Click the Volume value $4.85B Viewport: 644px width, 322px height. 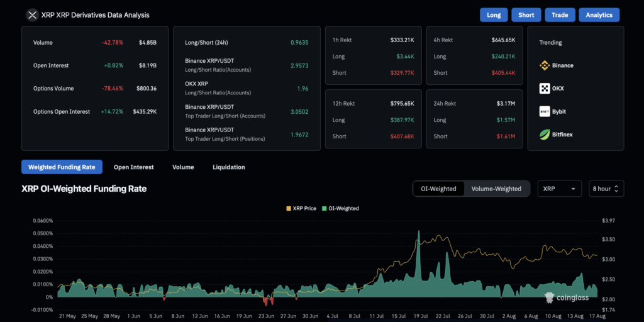147,42
